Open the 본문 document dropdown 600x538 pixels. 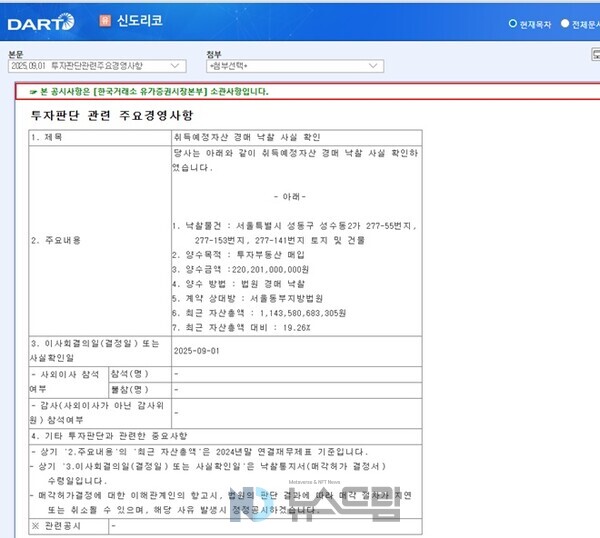(x=97, y=66)
